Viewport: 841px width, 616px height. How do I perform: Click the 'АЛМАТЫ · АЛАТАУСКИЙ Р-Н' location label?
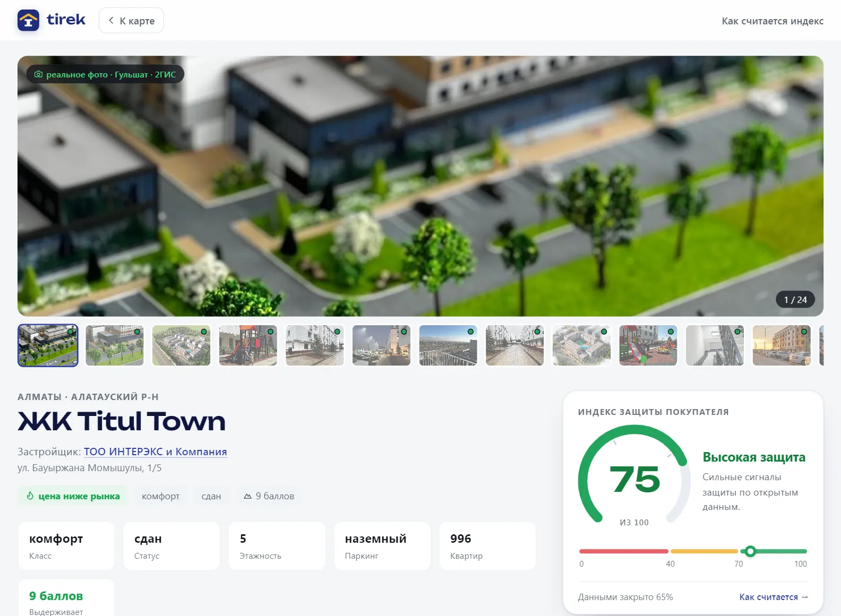(x=88, y=397)
